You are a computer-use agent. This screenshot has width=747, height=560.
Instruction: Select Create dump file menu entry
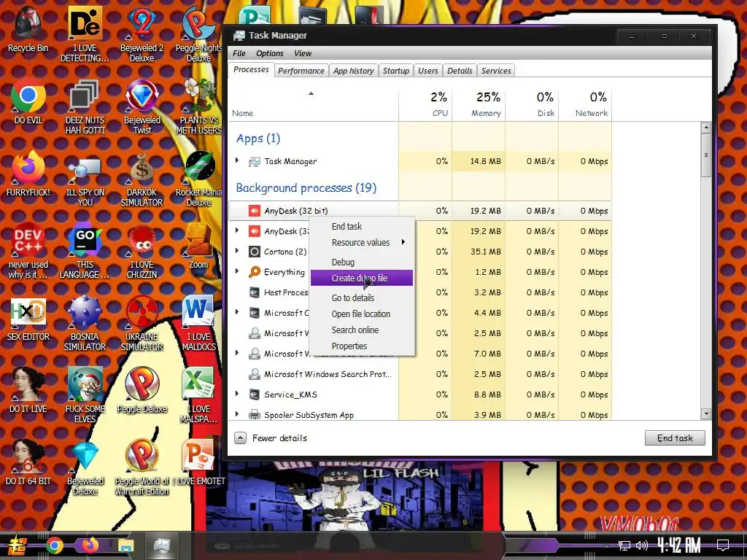coord(362,278)
